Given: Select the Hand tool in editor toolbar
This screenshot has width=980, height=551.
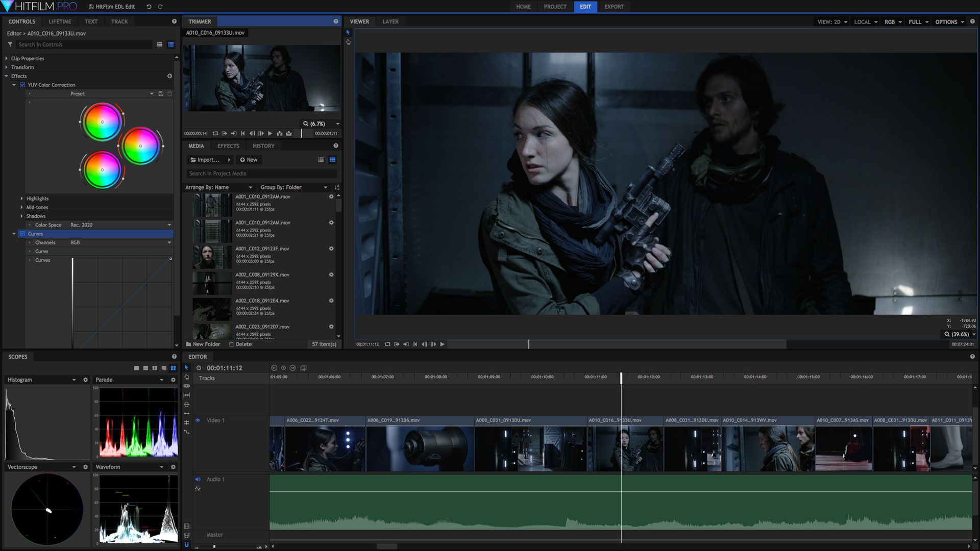Looking at the screenshot, I should tap(186, 377).
